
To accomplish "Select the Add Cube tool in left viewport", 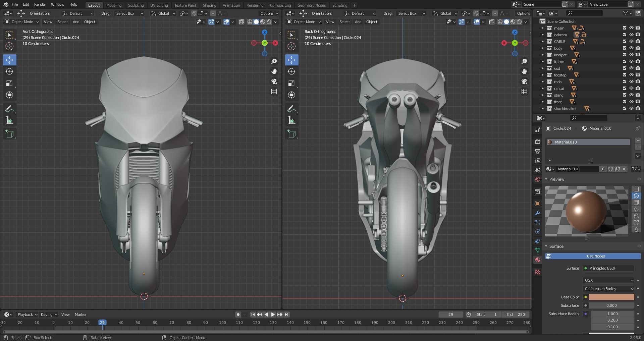I will pyautogui.click(x=9, y=134).
